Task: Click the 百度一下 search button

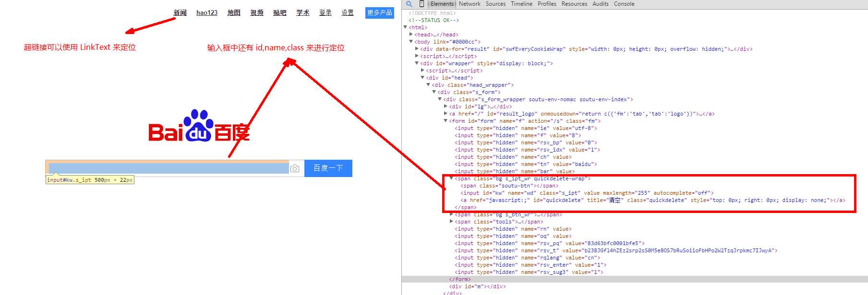Action: pyautogui.click(x=328, y=168)
